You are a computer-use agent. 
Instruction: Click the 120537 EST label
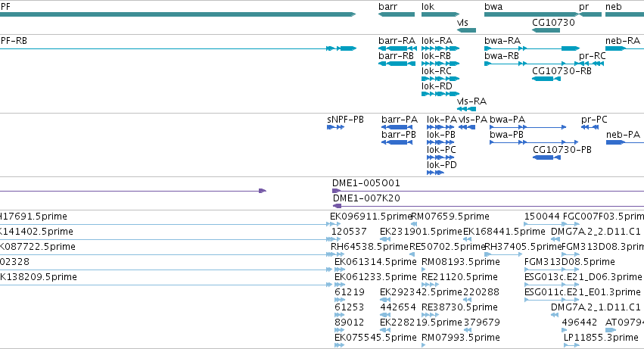coord(349,232)
